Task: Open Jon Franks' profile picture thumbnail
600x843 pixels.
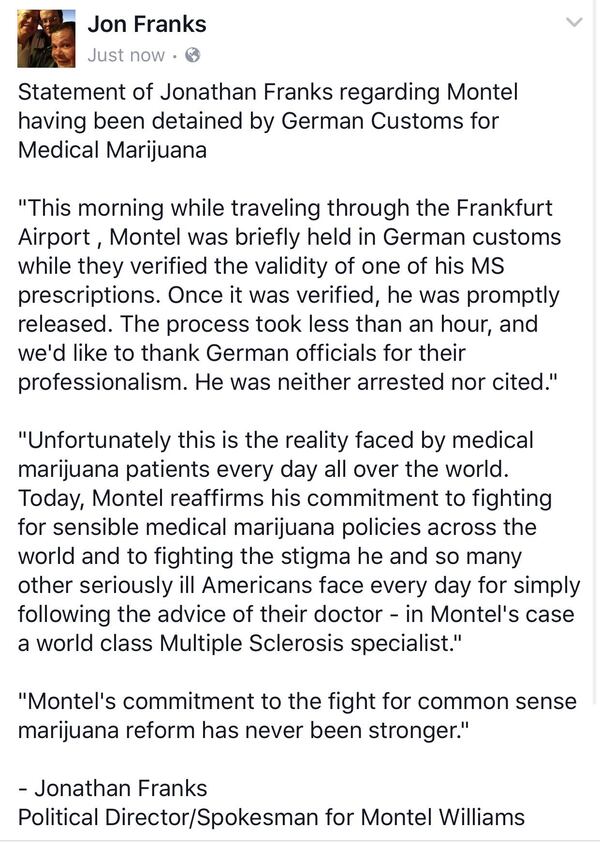Action: click(46, 38)
